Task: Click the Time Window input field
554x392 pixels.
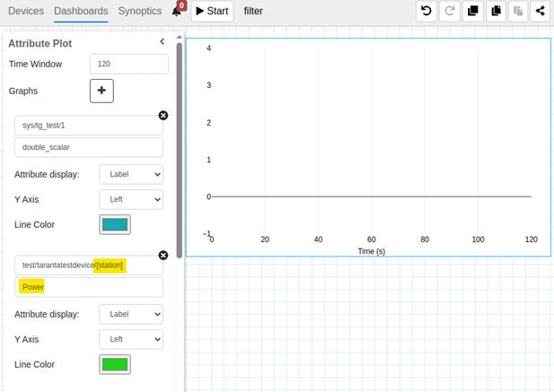Action: (129, 64)
